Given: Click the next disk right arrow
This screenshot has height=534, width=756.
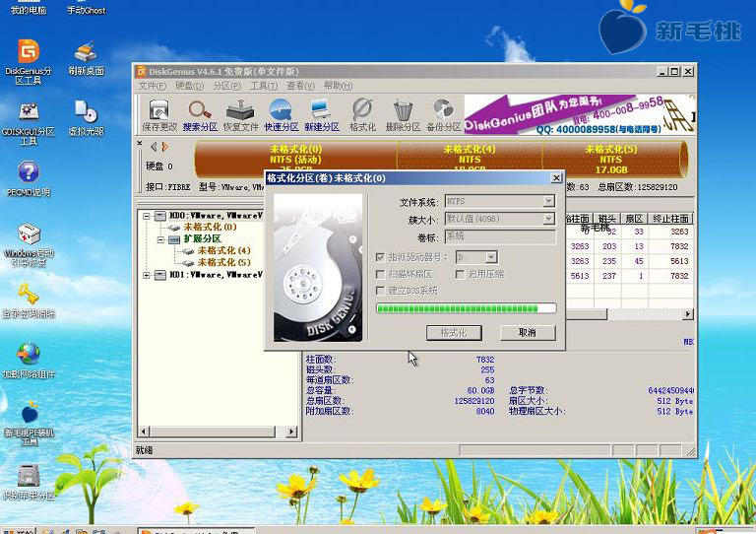Looking at the screenshot, I should [x=165, y=147].
